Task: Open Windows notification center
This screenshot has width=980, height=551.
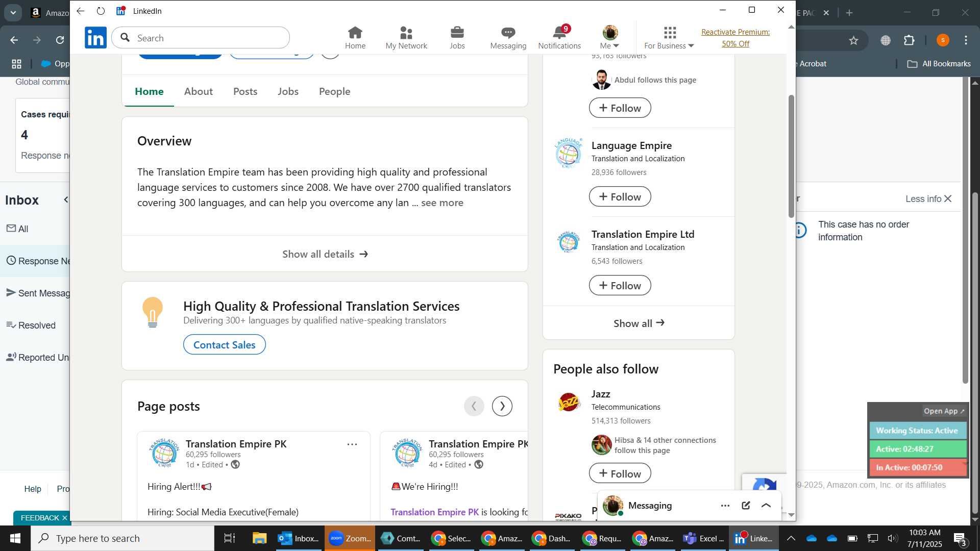Action: pyautogui.click(x=961, y=538)
